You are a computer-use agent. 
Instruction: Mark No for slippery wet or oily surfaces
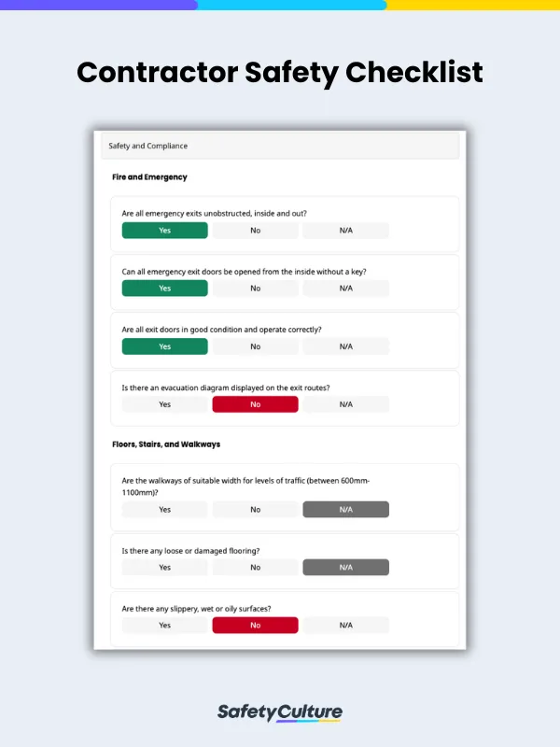(255, 625)
